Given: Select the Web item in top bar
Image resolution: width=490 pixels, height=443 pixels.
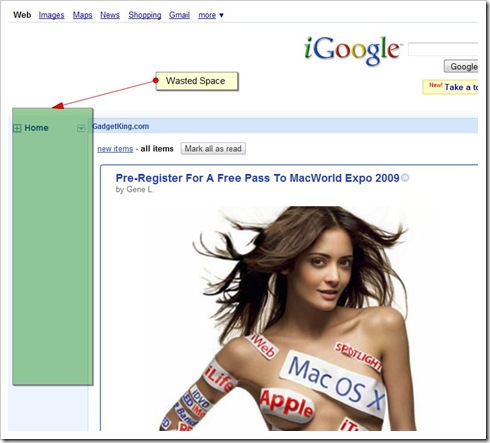Looking at the screenshot, I should point(22,15).
